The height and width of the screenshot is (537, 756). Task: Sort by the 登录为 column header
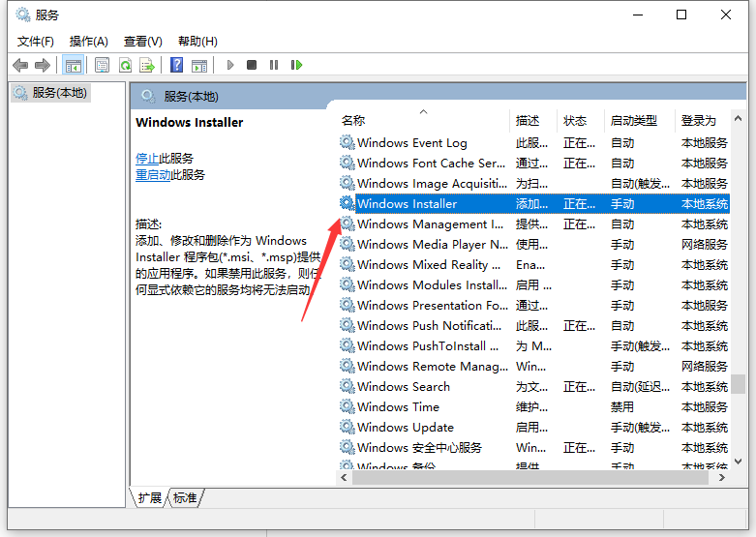coord(698,121)
